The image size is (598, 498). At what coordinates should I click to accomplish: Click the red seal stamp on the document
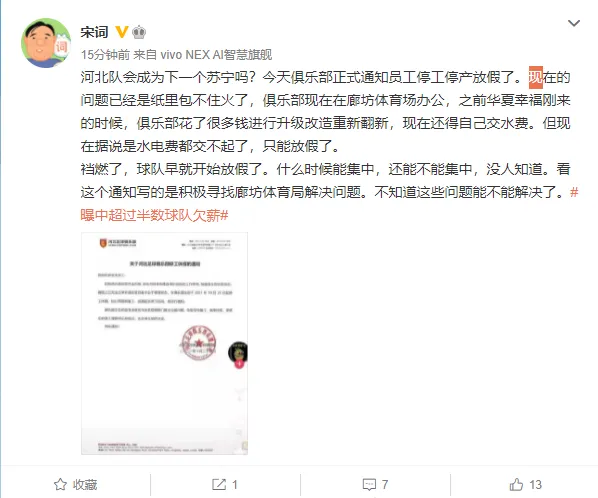[x=198, y=343]
